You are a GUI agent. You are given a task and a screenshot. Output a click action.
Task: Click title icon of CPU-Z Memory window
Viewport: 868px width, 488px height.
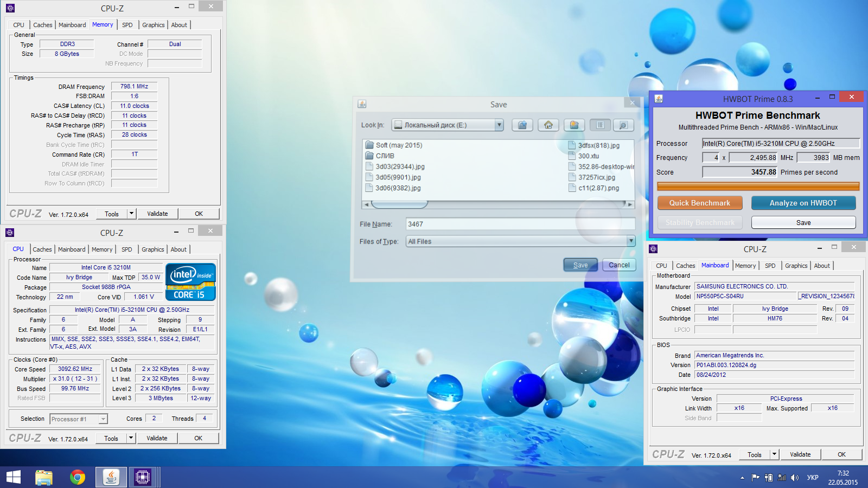[x=10, y=8]
